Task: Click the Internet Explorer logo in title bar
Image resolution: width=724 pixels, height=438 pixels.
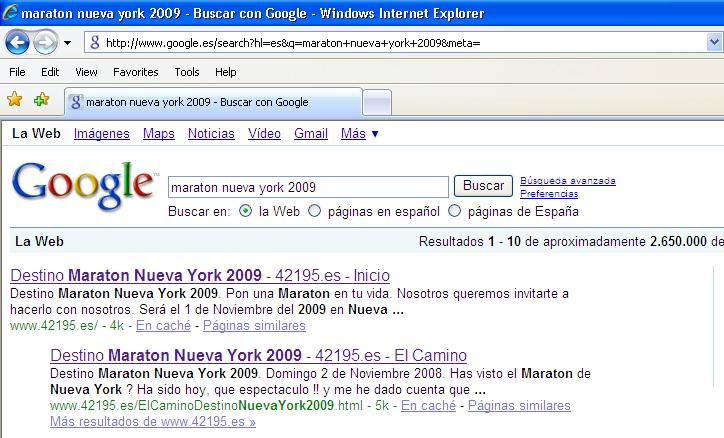Action: click(x=10, y=14)
